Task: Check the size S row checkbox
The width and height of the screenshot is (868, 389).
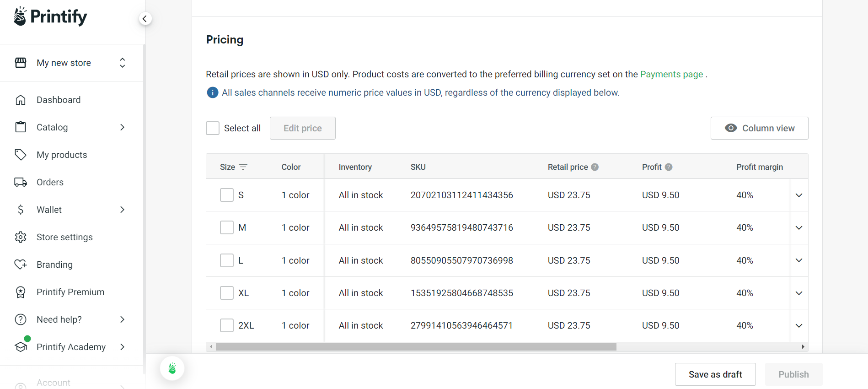Action: tap(227, 195)
